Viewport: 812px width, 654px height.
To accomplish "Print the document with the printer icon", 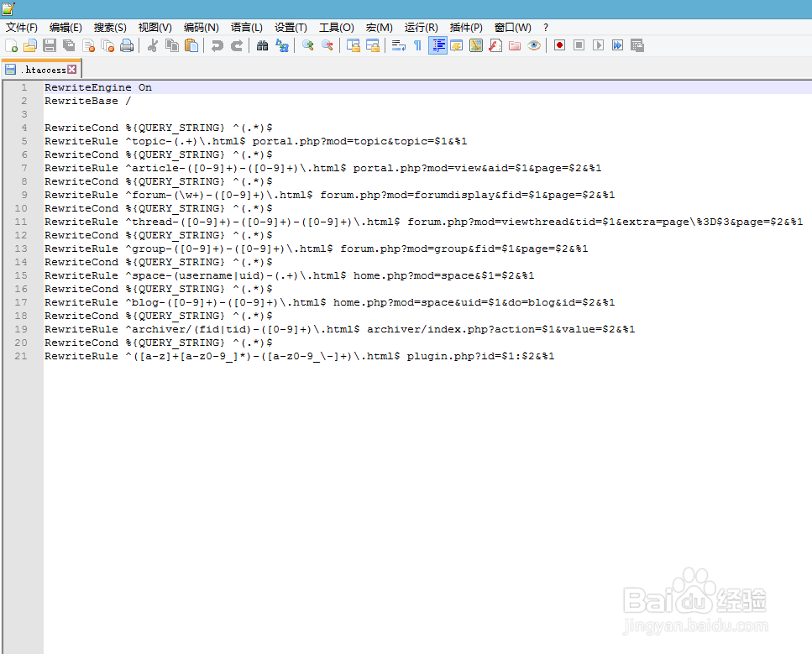I will pyautogui.click(x=127, y=45).
